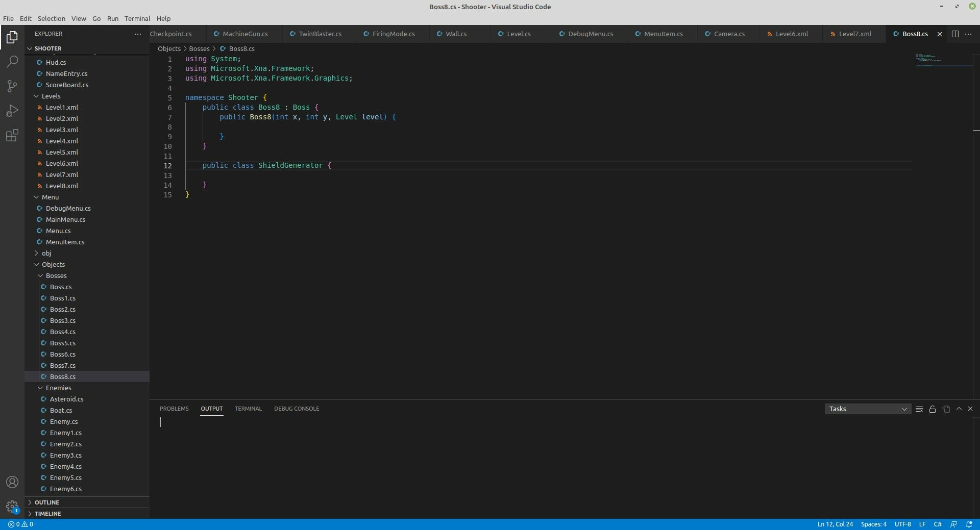The width and height of the screenshot is (980, 530).
Task: Open the notifications bell in status bar
Action: coord(969,524)
